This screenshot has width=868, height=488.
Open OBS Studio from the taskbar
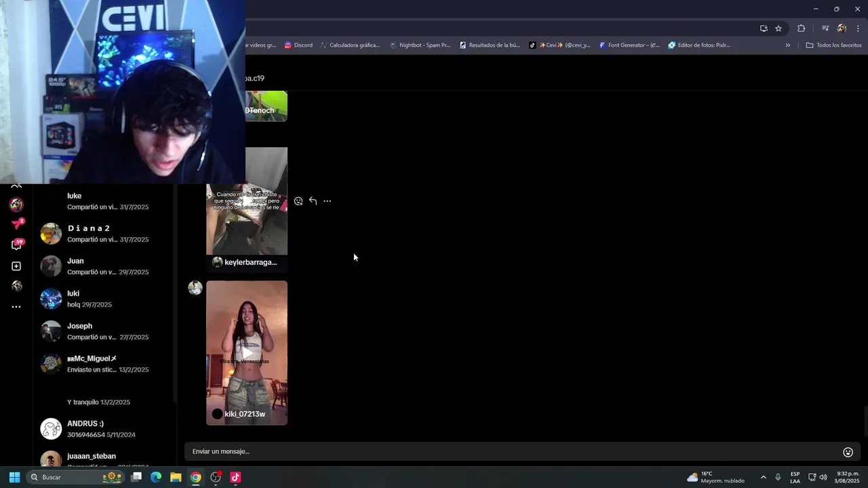216,477
